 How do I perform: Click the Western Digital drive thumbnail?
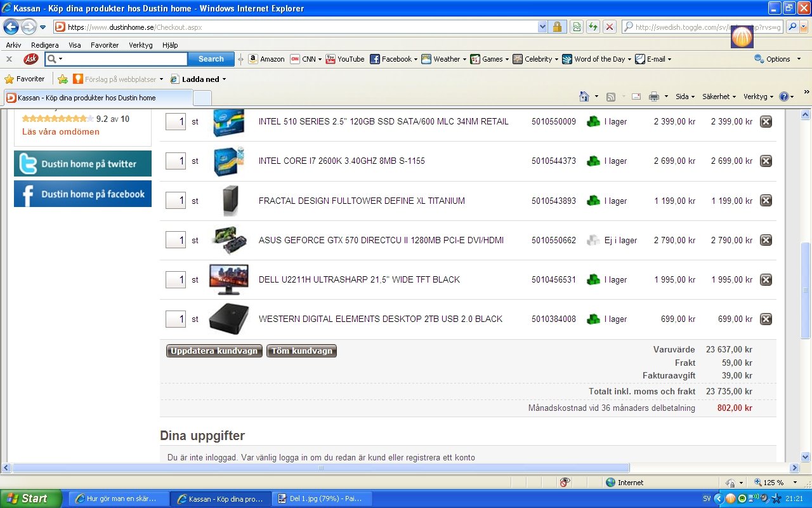tap(228, 319)
